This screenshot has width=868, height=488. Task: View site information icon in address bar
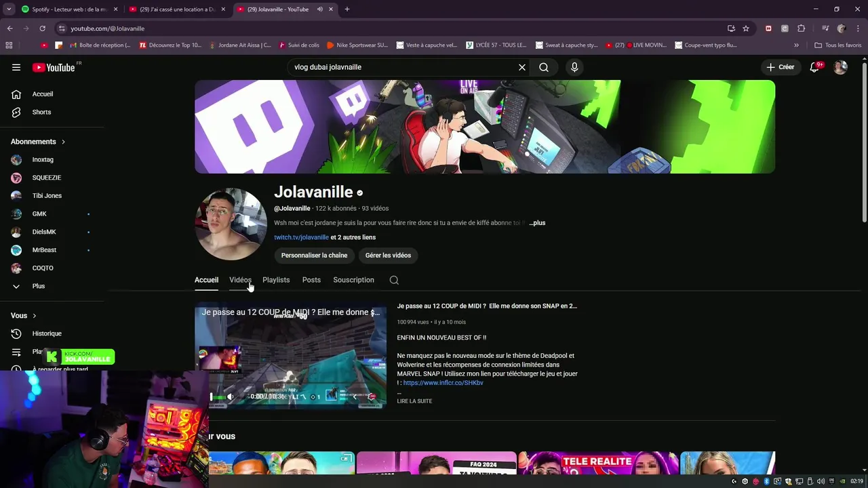click(62, 28)
